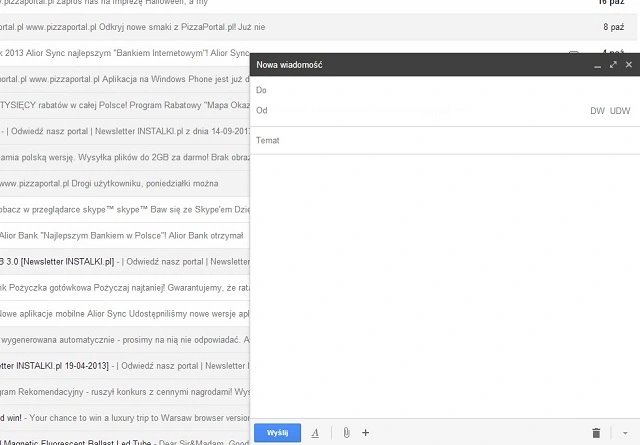
Task: Click the blue Wyślij send button
Action: click(278, 433)
